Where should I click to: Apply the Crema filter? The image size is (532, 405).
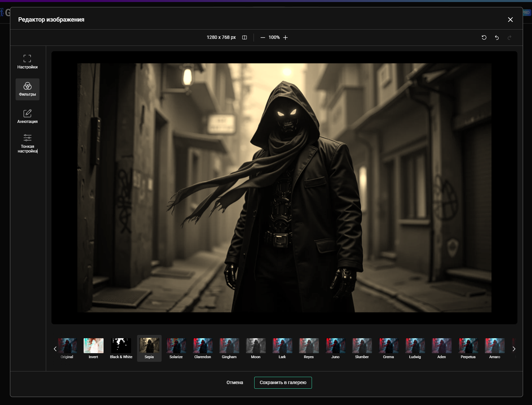(x=389, y=348)
